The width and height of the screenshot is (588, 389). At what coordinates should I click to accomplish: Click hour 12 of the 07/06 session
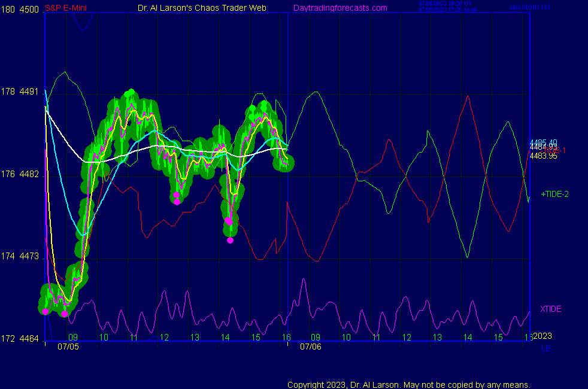(407, 338)
